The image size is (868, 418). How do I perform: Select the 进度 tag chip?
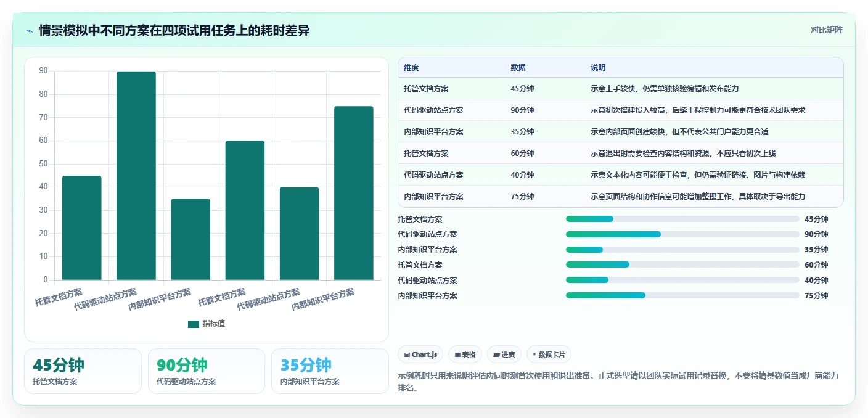[504, 354]
